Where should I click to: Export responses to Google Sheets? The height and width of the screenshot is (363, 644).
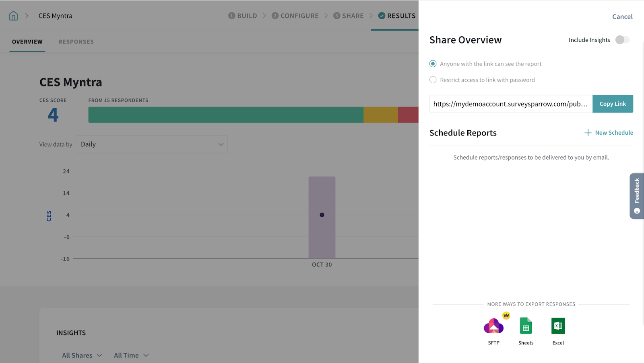coord(526,326)
